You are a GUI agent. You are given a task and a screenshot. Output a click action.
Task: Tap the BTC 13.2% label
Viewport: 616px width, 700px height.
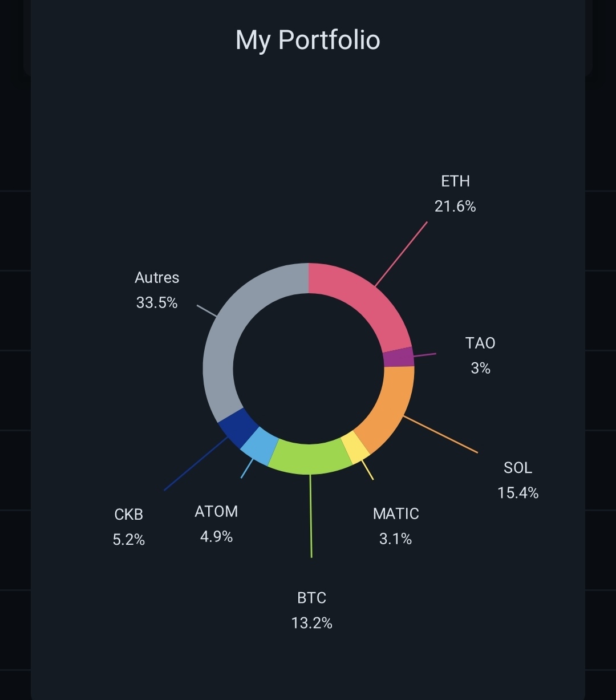(x=311, y=610)
